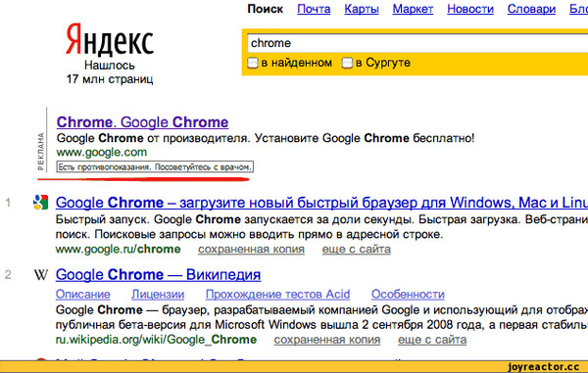Screen dimensions: 588x373
Task: Click the Yandex logo
Action: (110, 39)
